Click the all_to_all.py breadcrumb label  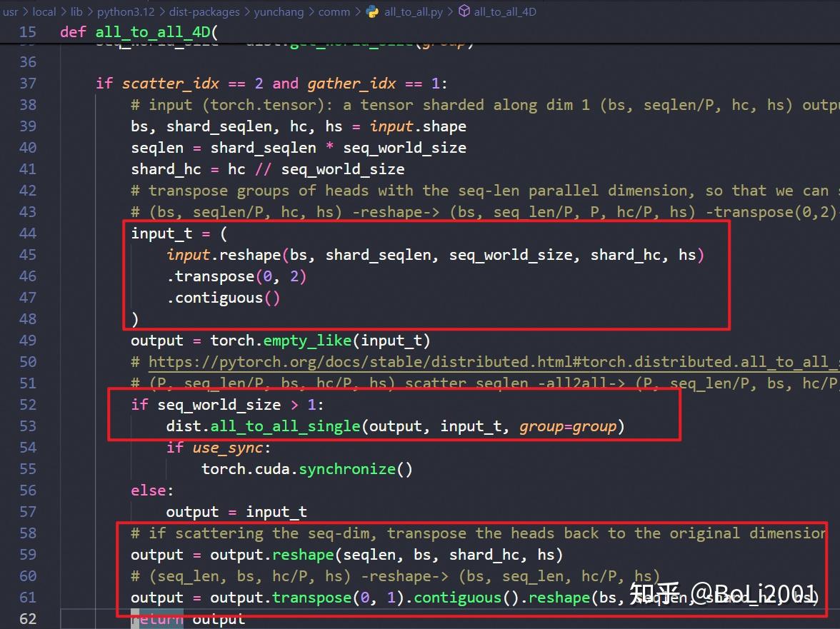point(413,11)
